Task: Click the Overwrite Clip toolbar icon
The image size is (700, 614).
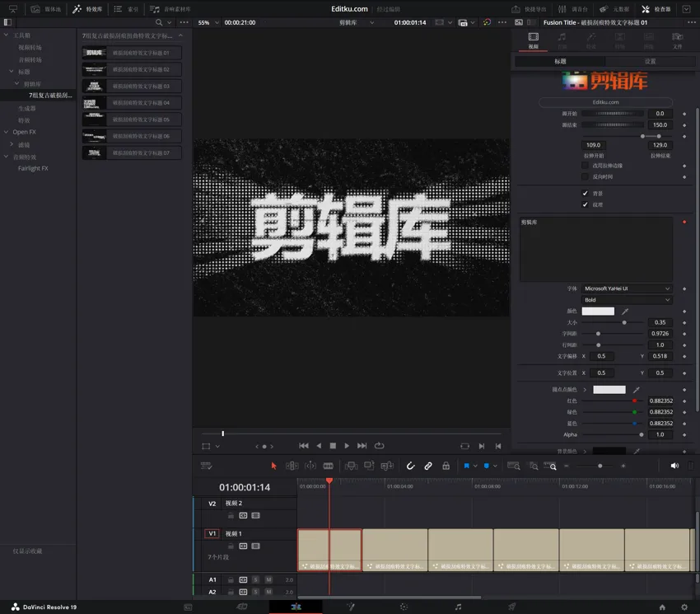Action: tap(369, 466)
